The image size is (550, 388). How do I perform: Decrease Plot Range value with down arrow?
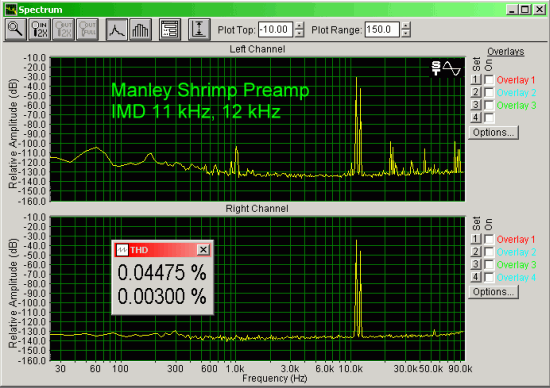click(x=405, y=33)
